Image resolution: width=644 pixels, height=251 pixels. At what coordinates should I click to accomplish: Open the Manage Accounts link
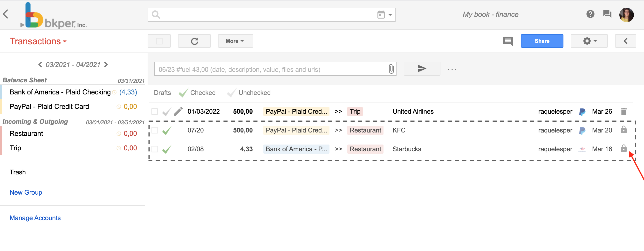35,218
